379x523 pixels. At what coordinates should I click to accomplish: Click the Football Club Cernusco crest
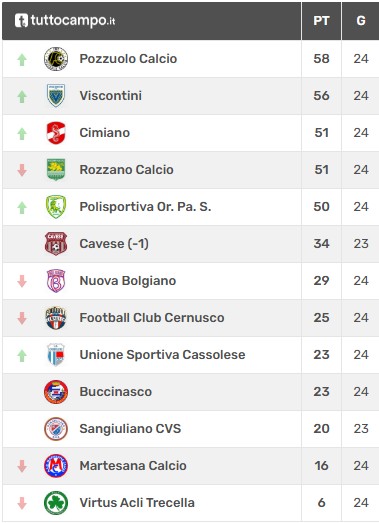(56, 318)
